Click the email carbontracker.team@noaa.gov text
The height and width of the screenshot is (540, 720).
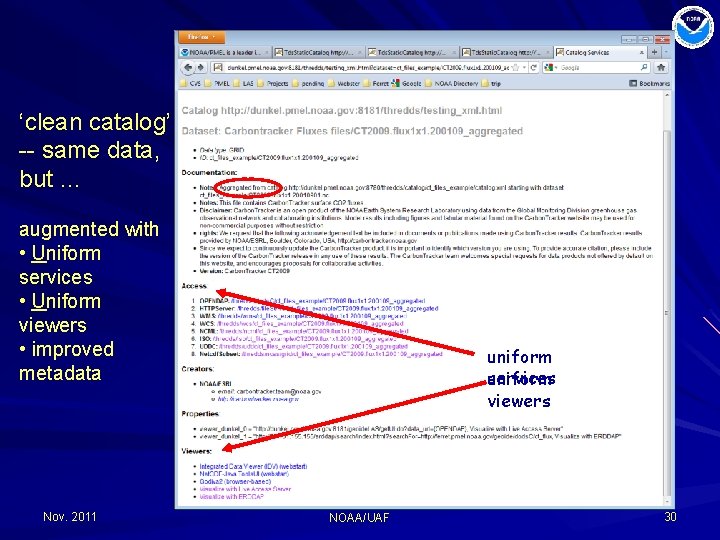point(269,392)
